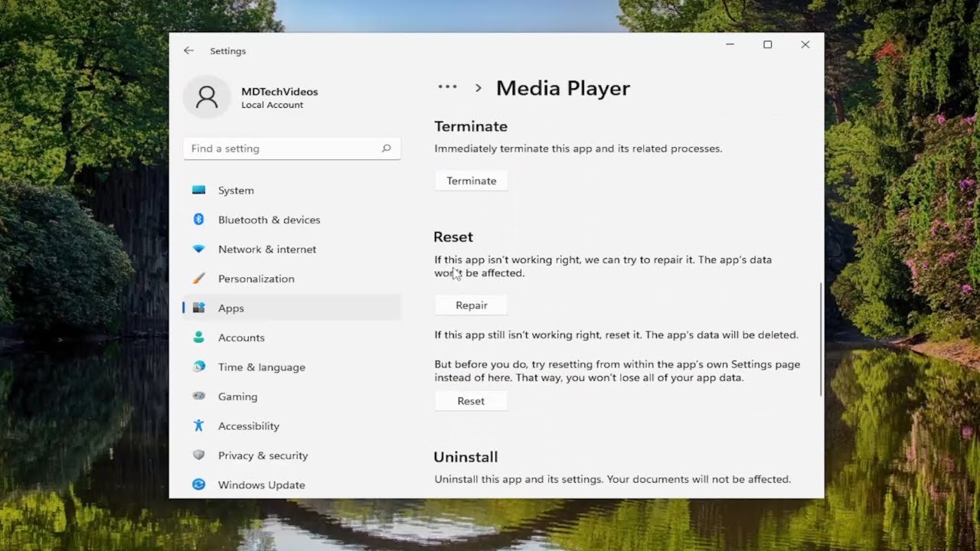Click the search magnifier icon
This screenshot has height=551, width=980.
coord(387,148)
